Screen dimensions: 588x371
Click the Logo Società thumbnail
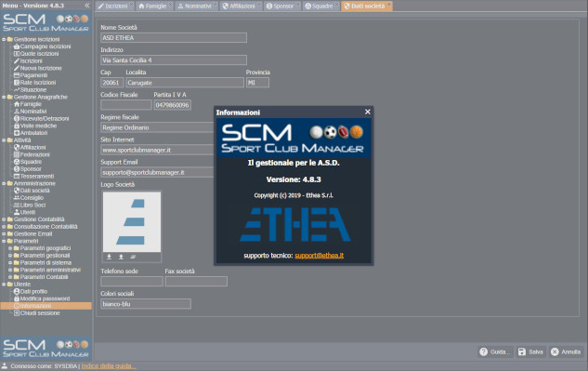pos(132,222)
